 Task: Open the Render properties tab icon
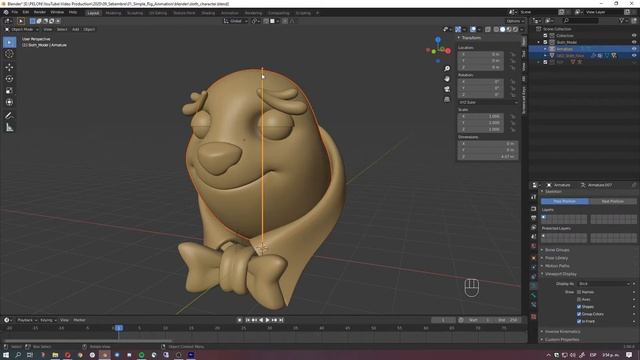533,209
